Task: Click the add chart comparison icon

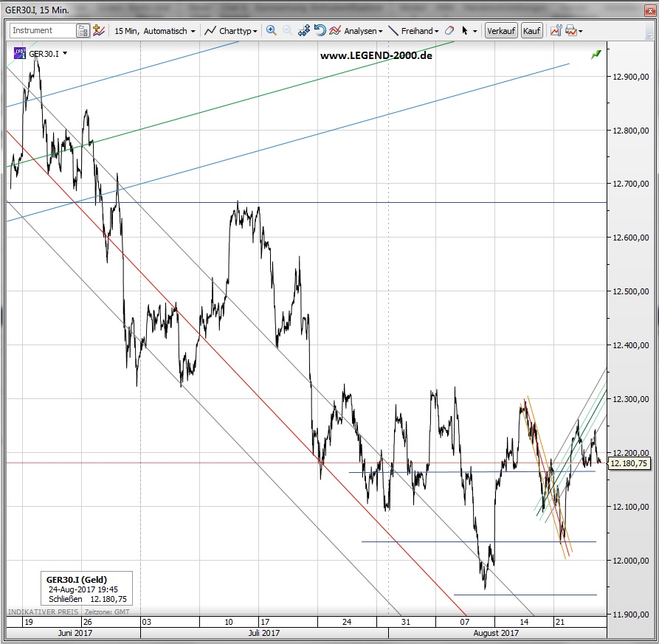Action: click(x=97, y=31)
